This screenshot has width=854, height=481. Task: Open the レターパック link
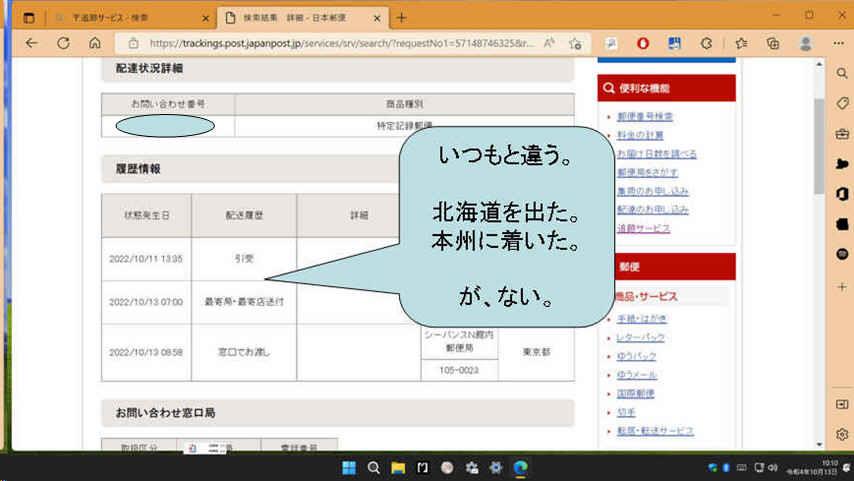tap(640, 338)
